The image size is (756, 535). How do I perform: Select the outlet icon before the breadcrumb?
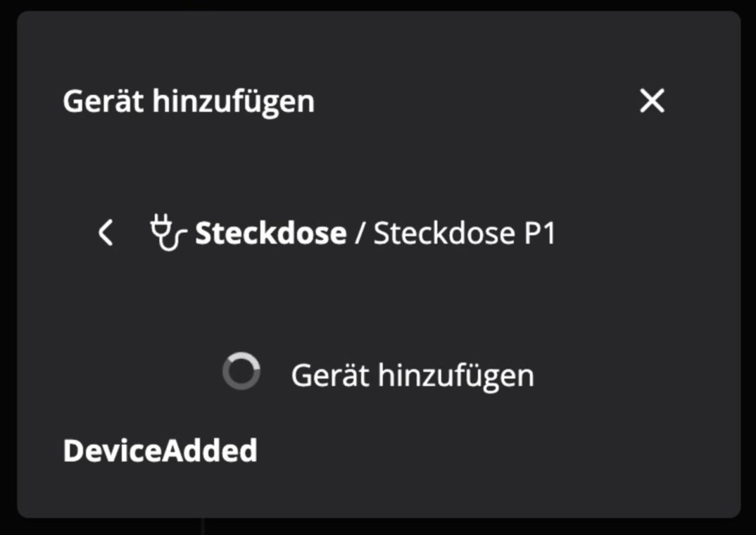click(169, 233)
